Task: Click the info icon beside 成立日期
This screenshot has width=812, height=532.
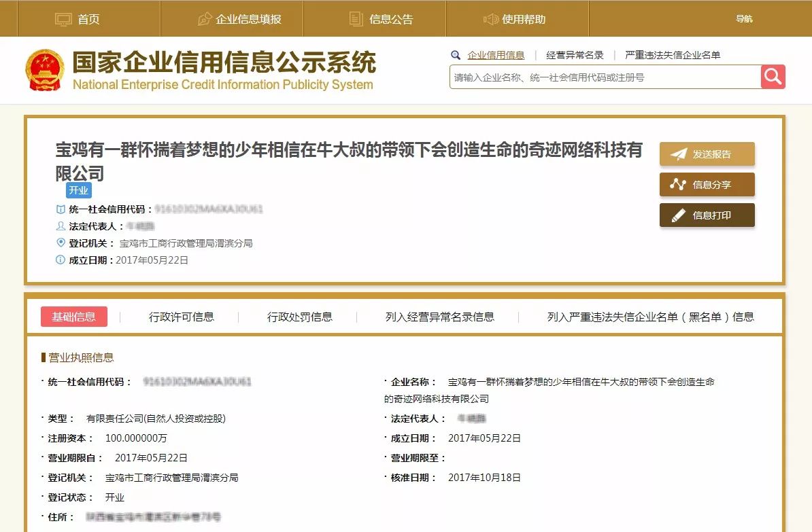Action: pyautogui.click(x=61, y=260)
